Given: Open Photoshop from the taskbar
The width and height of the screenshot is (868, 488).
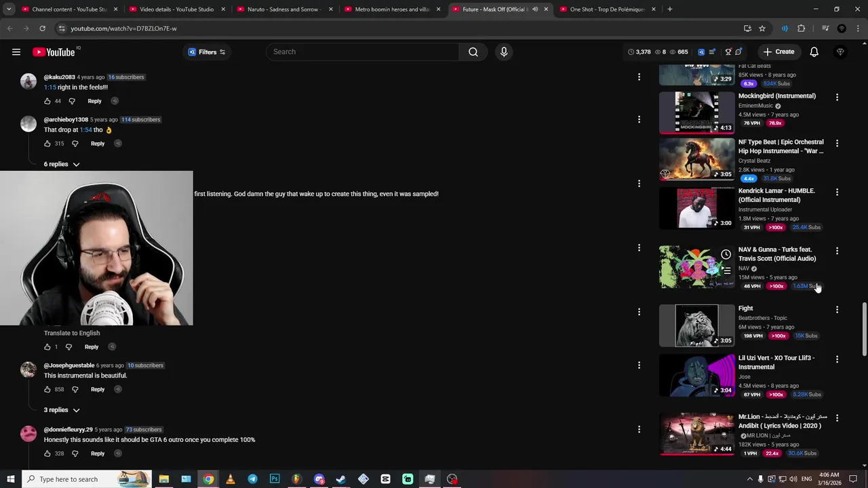Looking at the screenshot, I should pos(275,479).
